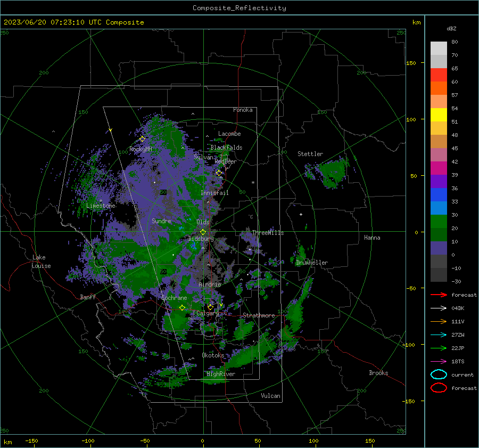Click the Sundre town label
This screenshot has height=448, width=479.
click(161, 221)
